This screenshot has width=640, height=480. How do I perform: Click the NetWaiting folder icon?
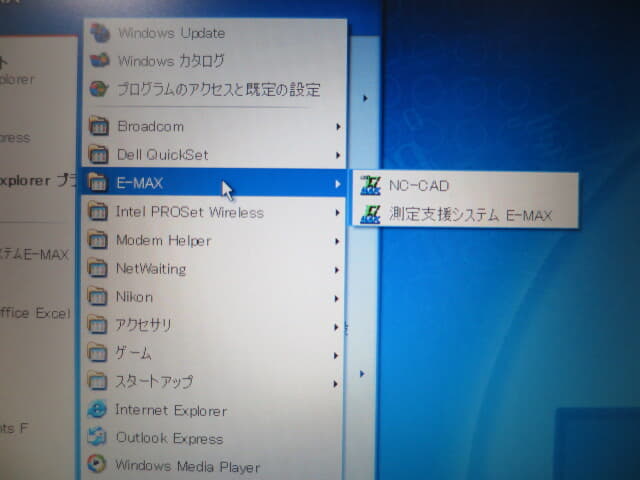click(x=98, y=268)
